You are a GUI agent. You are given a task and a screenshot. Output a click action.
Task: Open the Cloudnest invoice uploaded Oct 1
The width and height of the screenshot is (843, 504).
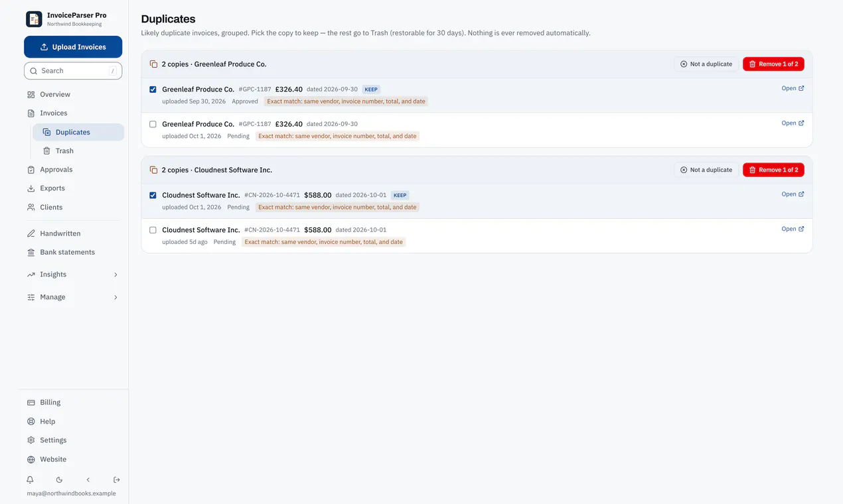[x=793, y=194]
